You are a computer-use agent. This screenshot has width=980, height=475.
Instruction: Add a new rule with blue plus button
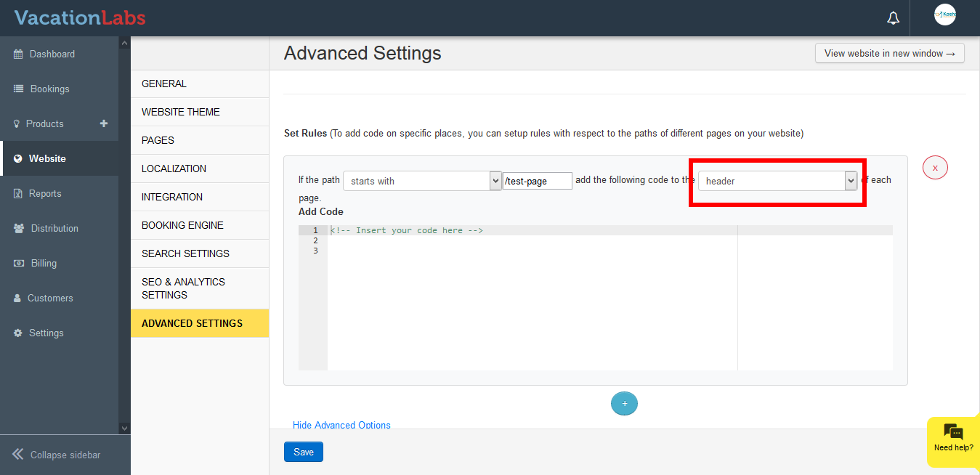coord(624,403)
